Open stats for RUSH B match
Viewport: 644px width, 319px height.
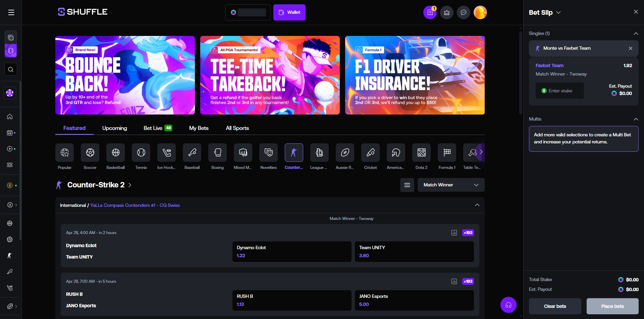point(454,281)
